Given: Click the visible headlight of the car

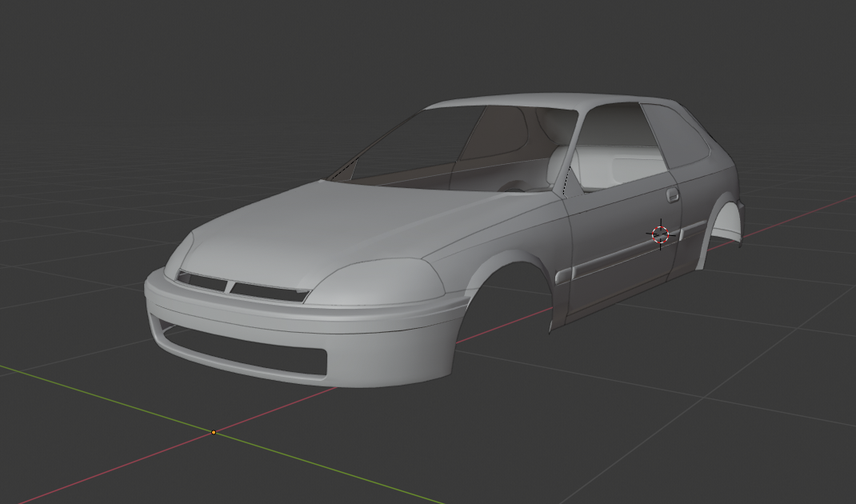Looking at the screenshot, I should tap(377, 282).
